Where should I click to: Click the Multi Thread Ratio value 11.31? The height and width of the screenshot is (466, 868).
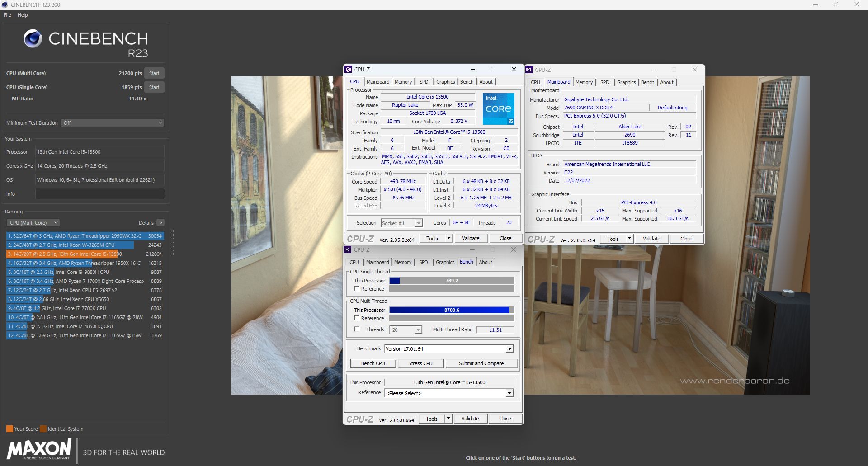pos(495,330)
